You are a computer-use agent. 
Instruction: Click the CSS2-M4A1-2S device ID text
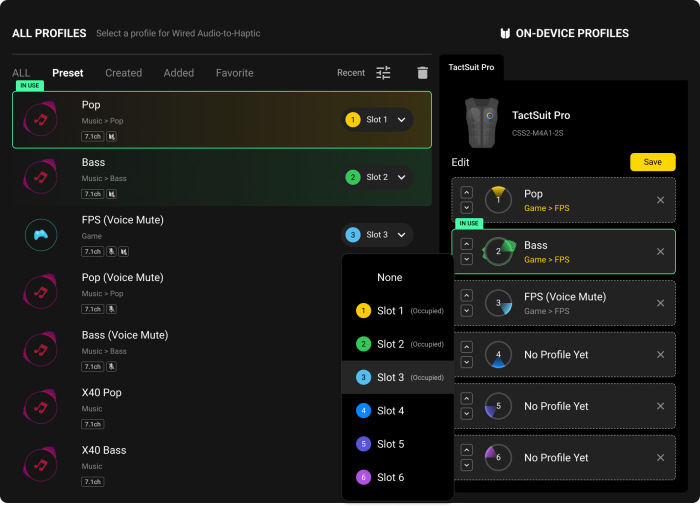pos(537,133)
